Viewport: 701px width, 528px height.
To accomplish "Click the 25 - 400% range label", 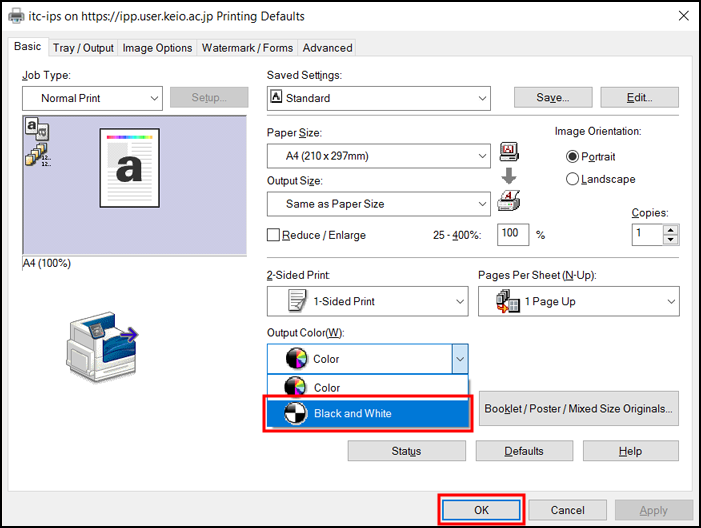I will [457, 235].
